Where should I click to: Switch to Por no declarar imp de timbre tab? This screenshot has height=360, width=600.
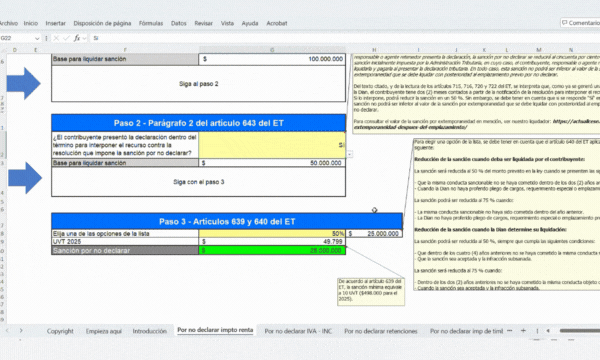click(466, 331)
